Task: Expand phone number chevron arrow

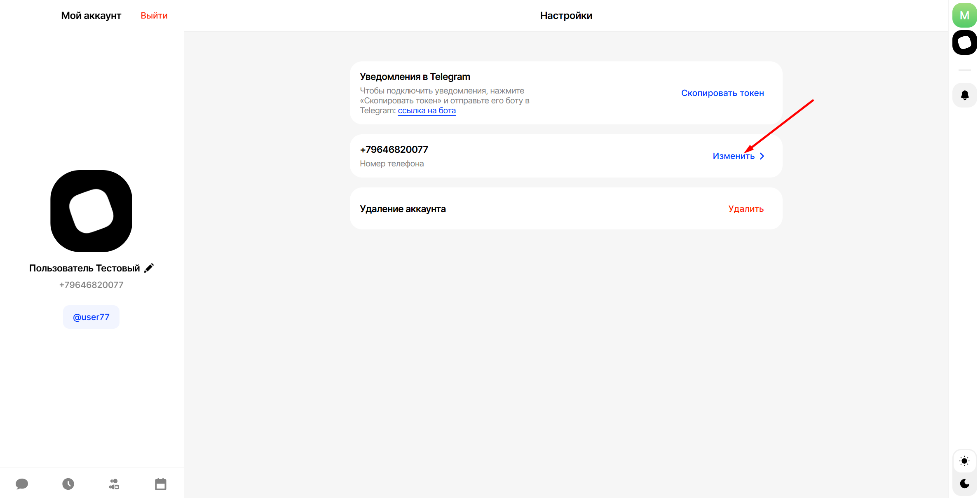Action: (762, 156)
